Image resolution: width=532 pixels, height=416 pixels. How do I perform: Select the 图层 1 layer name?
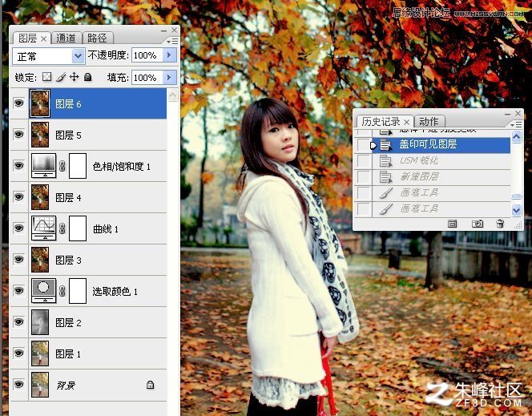point(69,354)
